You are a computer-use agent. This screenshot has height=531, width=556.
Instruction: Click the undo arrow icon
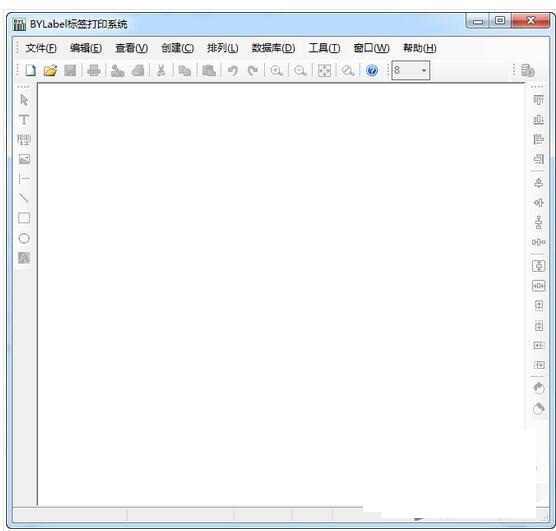click(233, 71)
